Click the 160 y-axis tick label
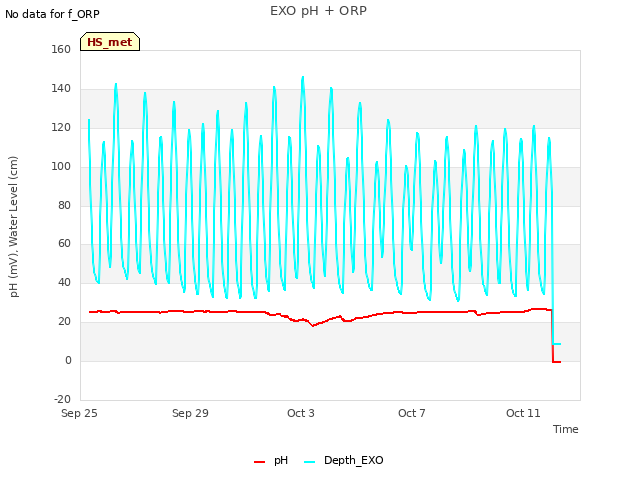Image resolution: width=640 pixels, height=480 pixels. [61, 49]
